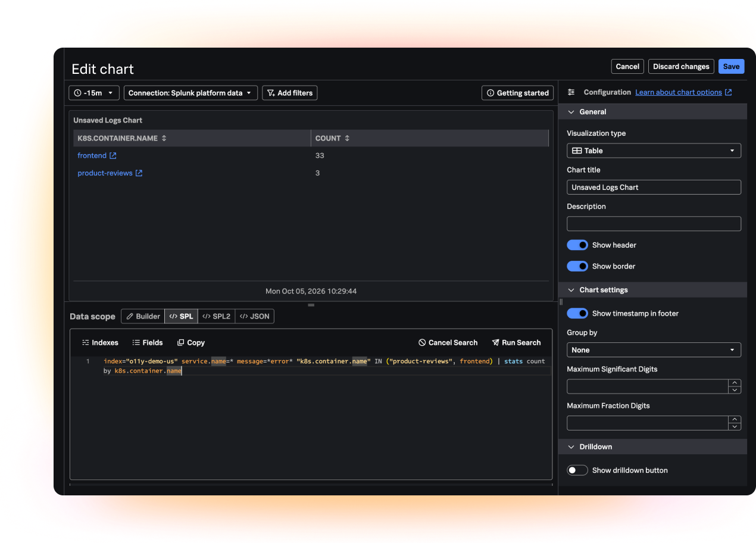Save the chart
Viewport: 756px width, 543px height.
click(731, 67)
